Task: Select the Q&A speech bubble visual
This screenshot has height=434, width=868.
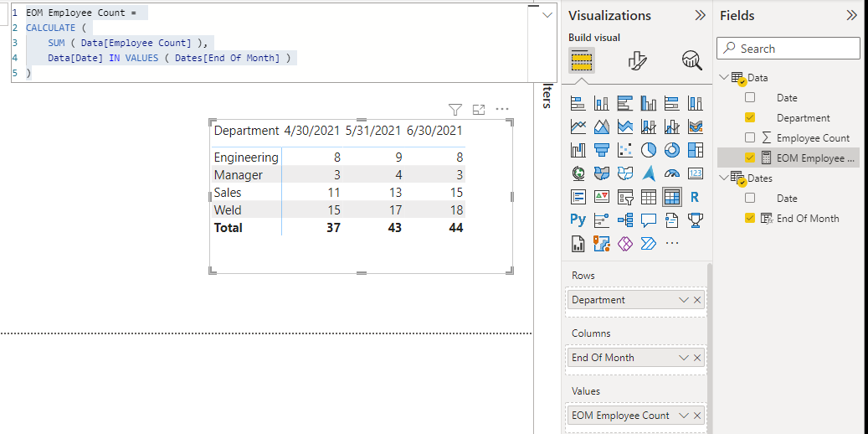Action: point(648,220)
